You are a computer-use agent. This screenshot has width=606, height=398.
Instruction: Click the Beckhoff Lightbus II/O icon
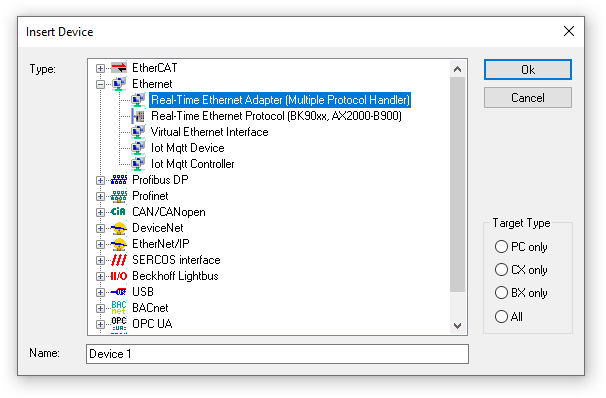point(119,276)
